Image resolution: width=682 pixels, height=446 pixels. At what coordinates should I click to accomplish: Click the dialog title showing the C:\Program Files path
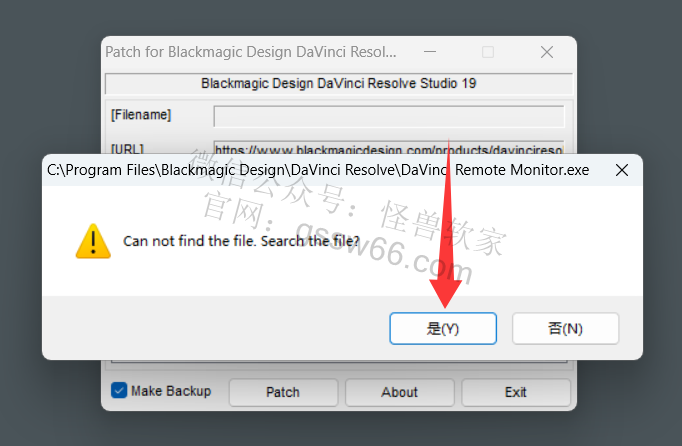tap(318, 170)
